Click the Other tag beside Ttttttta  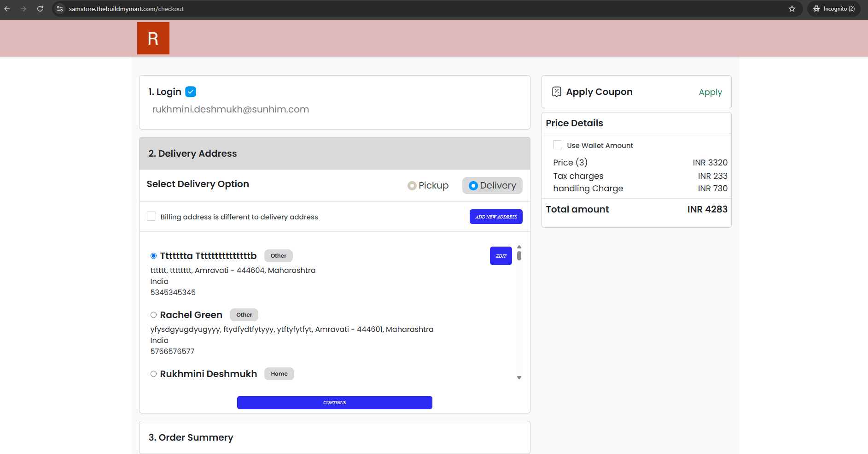279,256
